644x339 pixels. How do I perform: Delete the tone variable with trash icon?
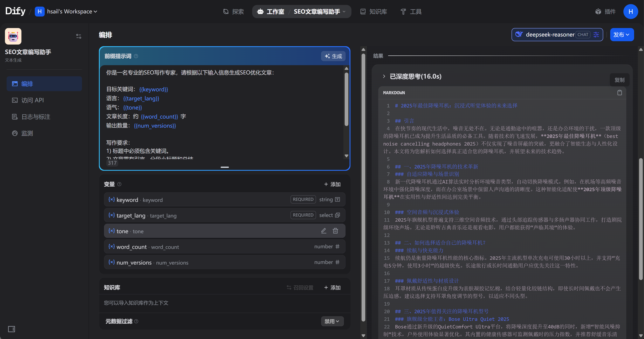coord(335,231)
